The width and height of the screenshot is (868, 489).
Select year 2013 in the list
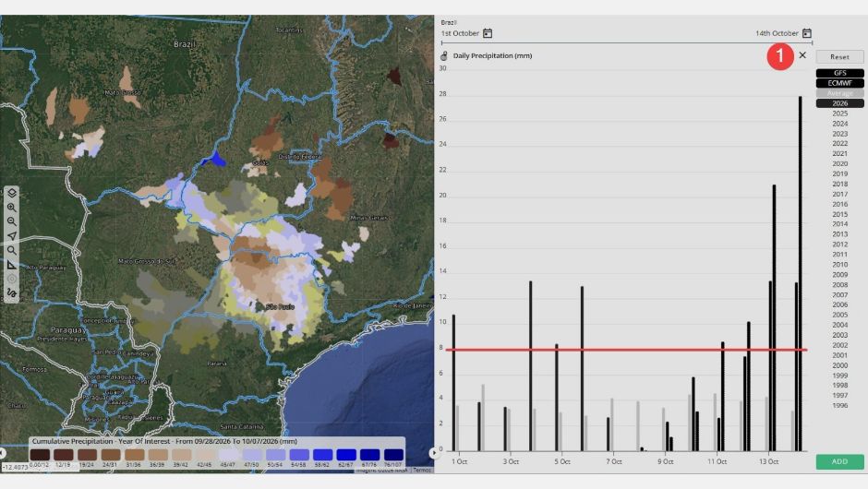pyautogui.click(x=839, y=234)
